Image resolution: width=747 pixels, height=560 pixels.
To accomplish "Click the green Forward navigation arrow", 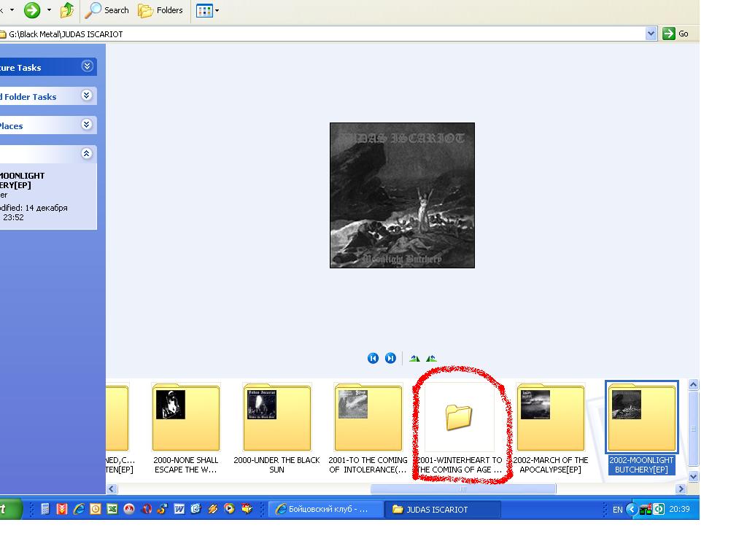I will pos(32,10).
